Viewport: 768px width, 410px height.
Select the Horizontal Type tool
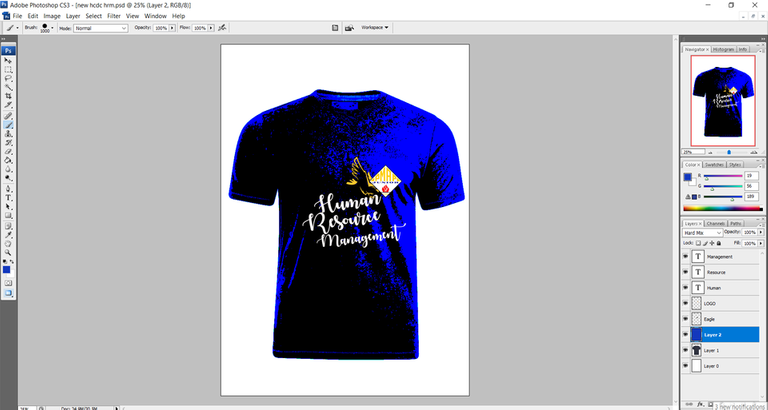(x=8, y=198)
